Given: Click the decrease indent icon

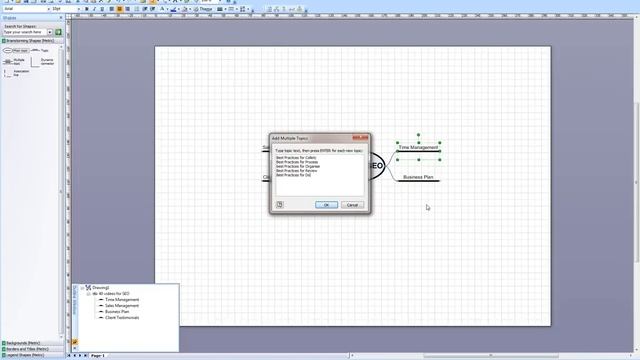Looking at the screenshot, I should click(145, 9).
